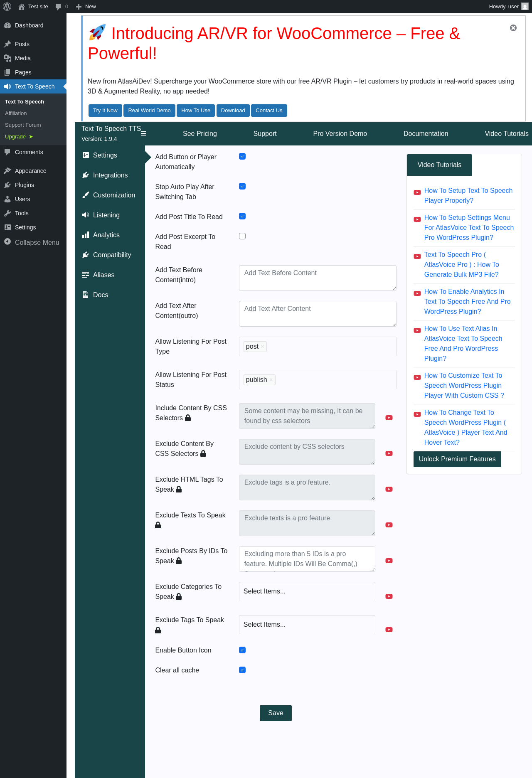Click the Unlock Premium Features button

click(x=457, y=459)
